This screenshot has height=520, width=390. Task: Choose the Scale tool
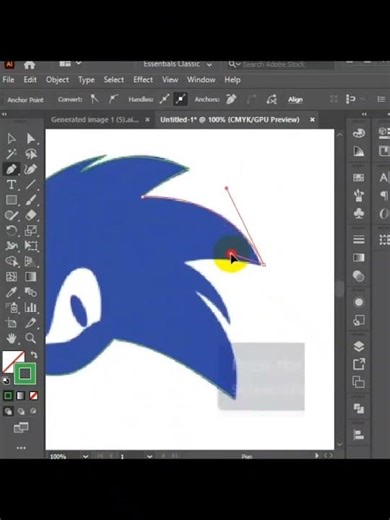(31, 230)
